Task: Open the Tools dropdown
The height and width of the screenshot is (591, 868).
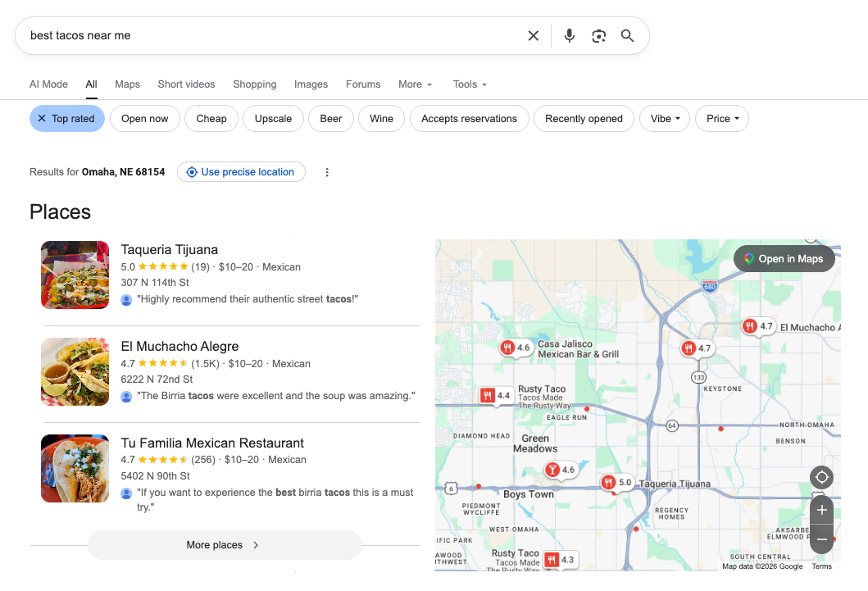Action: [x=470, y=84]
